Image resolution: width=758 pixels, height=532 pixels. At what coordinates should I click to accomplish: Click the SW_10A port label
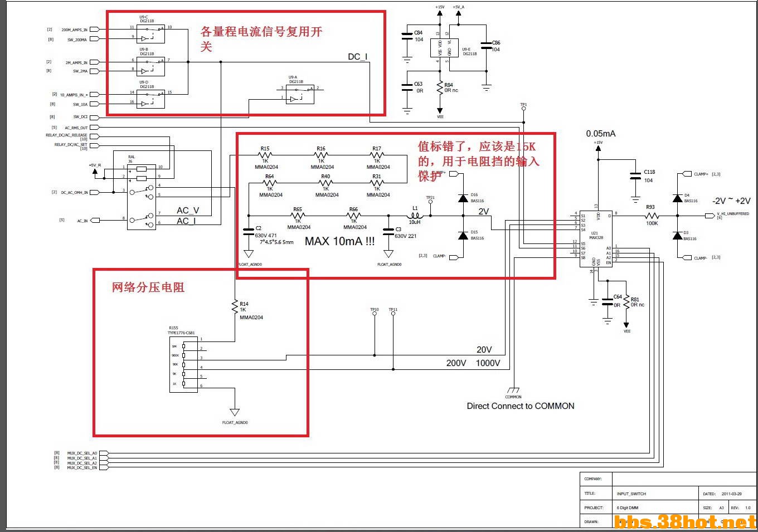coord(80,104)
